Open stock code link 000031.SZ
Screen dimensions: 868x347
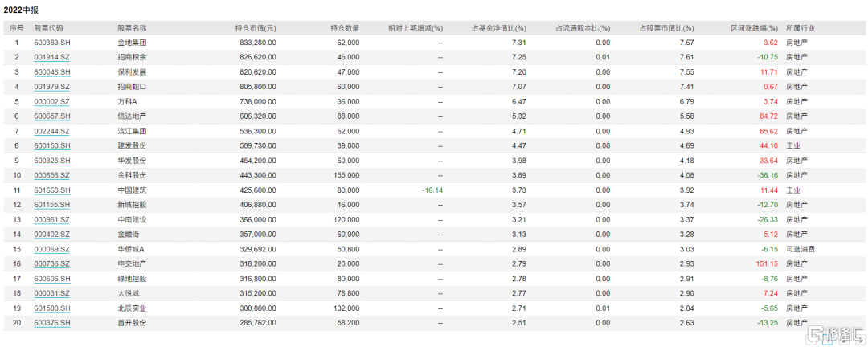click(x=52, y=293)
